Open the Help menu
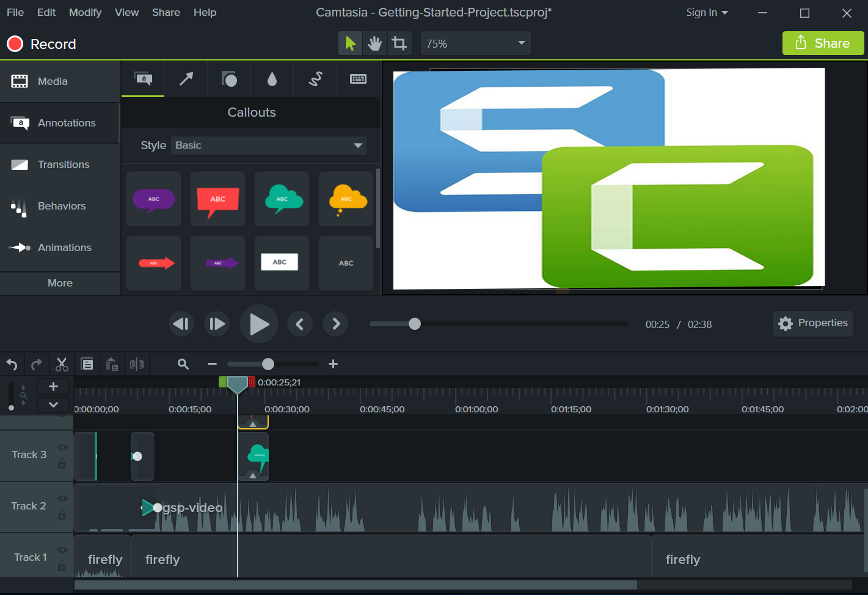The height and width of the screenshot is (595, 868). pyautogui.click(x=205, y=12)
